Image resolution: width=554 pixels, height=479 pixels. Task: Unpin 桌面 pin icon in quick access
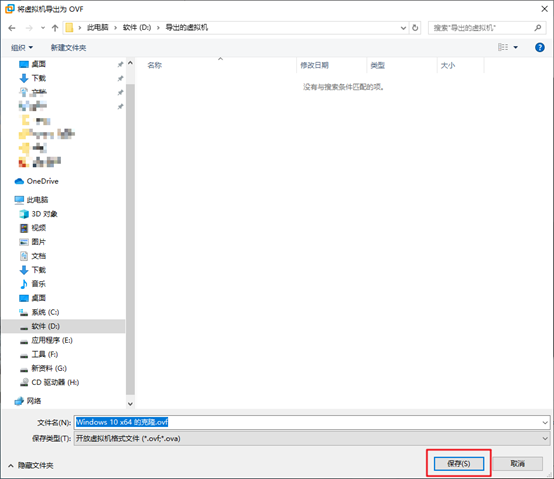tap(120, 64)
